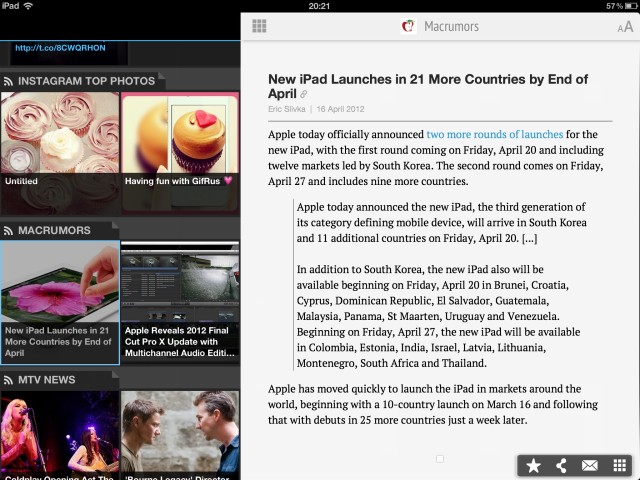
Task: Open the Instagram Top Photos section header
Action: tap(82, 81)
